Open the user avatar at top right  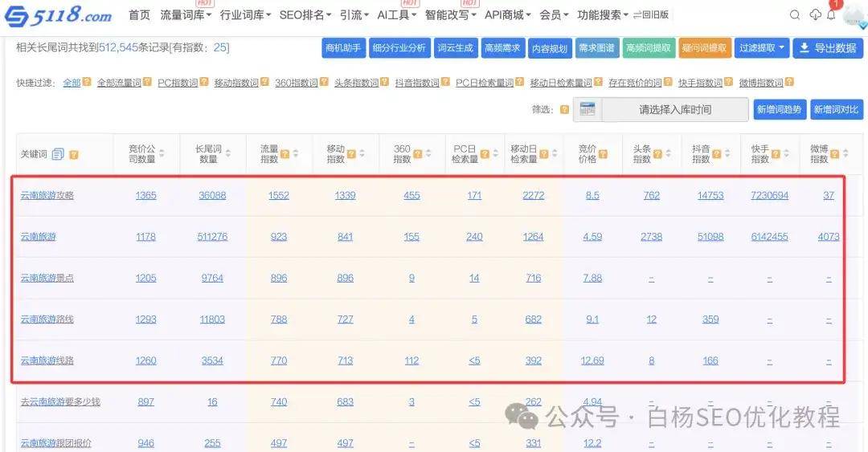click(x=855, y=15)
